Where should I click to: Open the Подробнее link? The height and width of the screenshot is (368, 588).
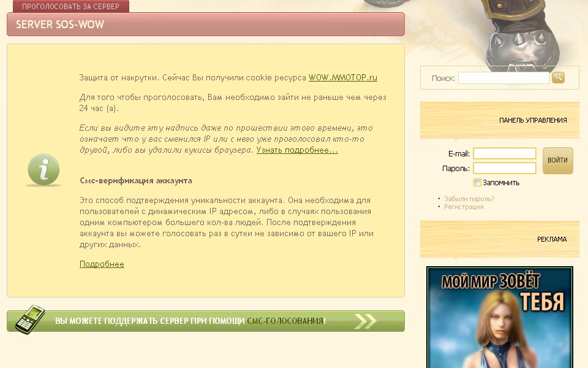102,264
